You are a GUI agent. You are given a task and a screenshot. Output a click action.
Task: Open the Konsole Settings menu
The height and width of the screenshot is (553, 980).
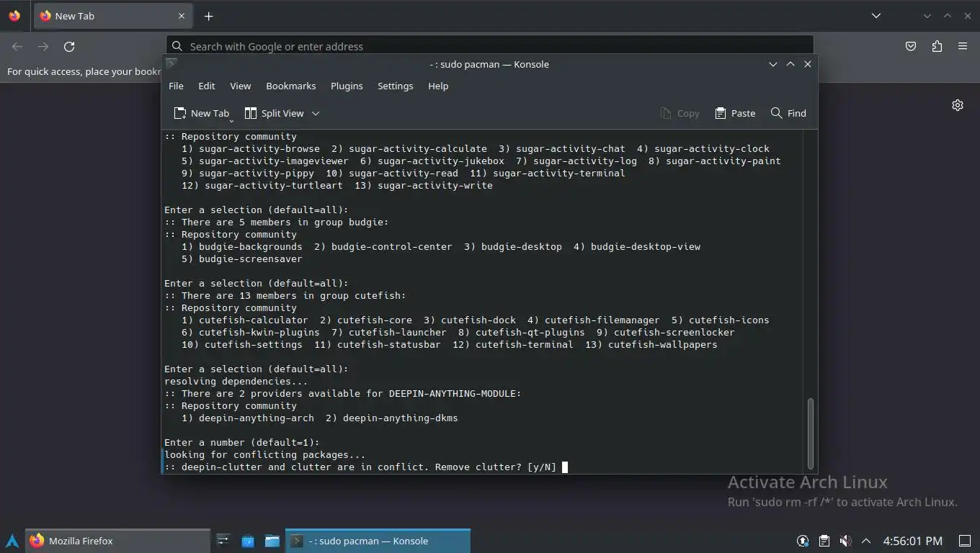pyautogui.click(x=396, y=86)
